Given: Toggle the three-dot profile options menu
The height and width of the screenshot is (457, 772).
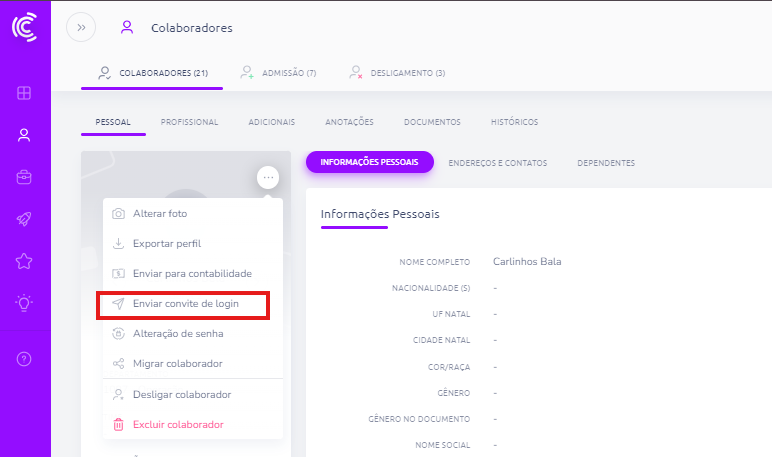Looking at the screenshot, I should pyautogui.click(x=267, y=177).
